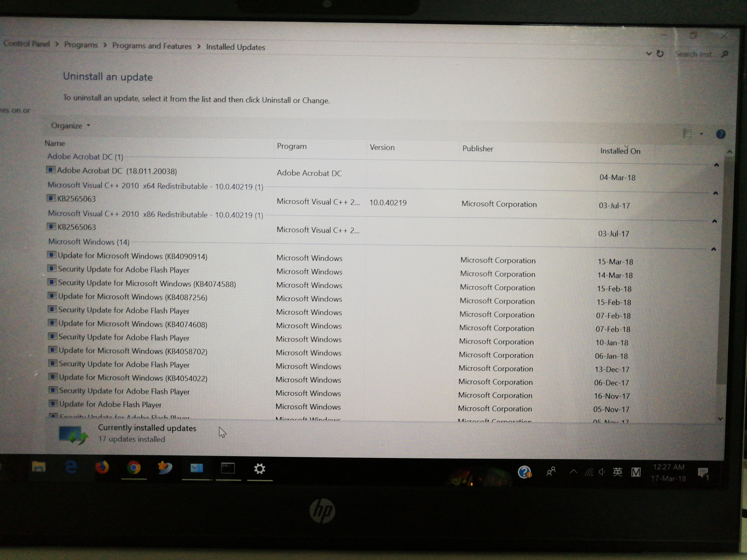Open the Organize dropdown menu

pos(70,126)
